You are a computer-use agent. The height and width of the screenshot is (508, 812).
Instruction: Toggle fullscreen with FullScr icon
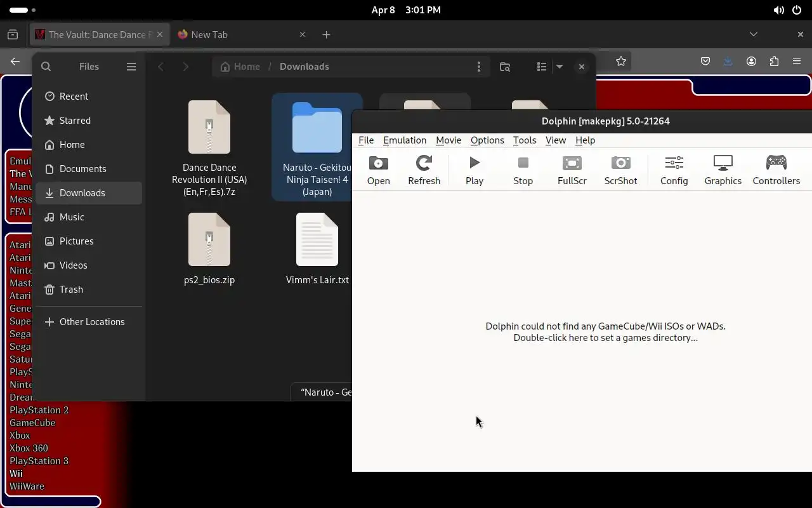coord(572,170)
